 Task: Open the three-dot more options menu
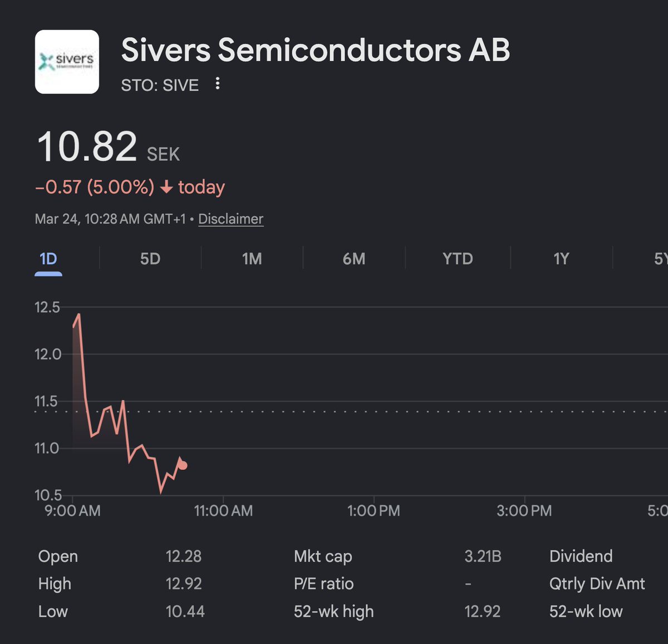[x=218, y=84]
